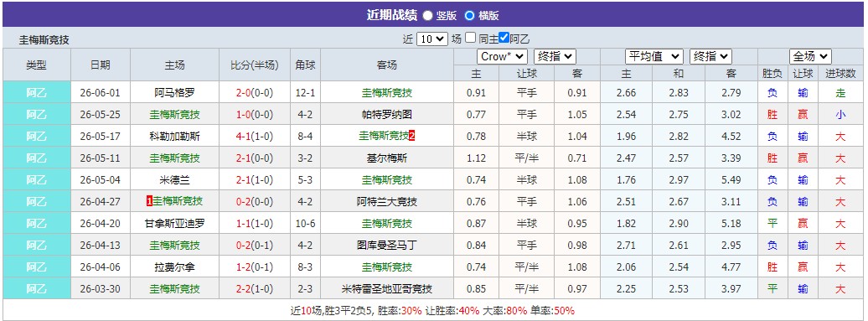Open the 2-0(0-0) score on 26-06-01

(255, 93)
